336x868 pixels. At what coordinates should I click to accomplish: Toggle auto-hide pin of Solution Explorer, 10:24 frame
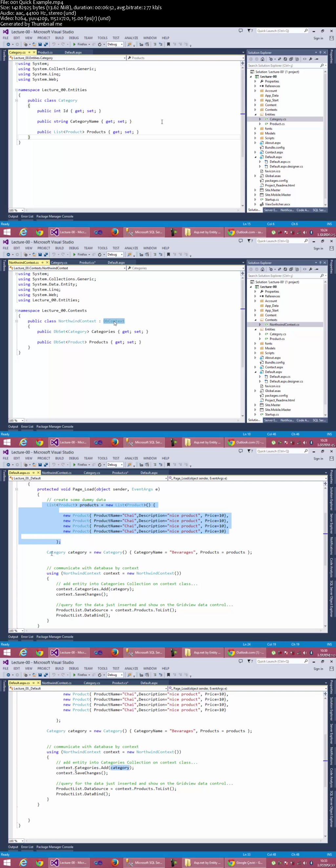[x=320, y=53]
